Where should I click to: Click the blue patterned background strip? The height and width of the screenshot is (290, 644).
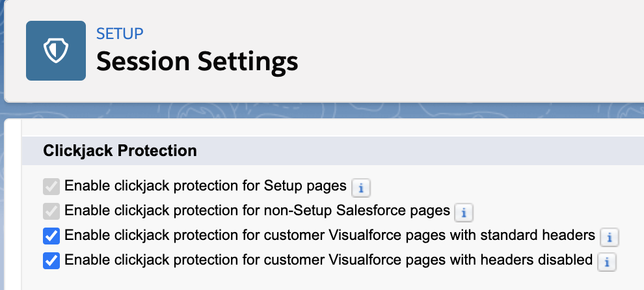[325, 111]
